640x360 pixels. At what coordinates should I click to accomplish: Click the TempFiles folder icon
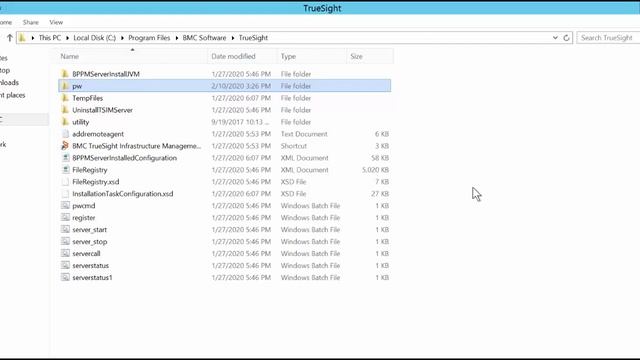(65, 98)
